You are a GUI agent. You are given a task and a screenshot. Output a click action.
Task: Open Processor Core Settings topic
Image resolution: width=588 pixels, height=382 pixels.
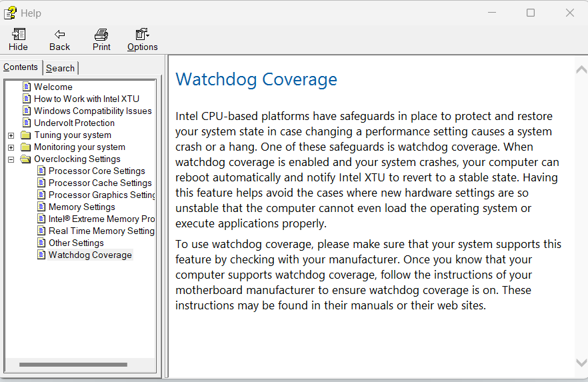[97, 171]
